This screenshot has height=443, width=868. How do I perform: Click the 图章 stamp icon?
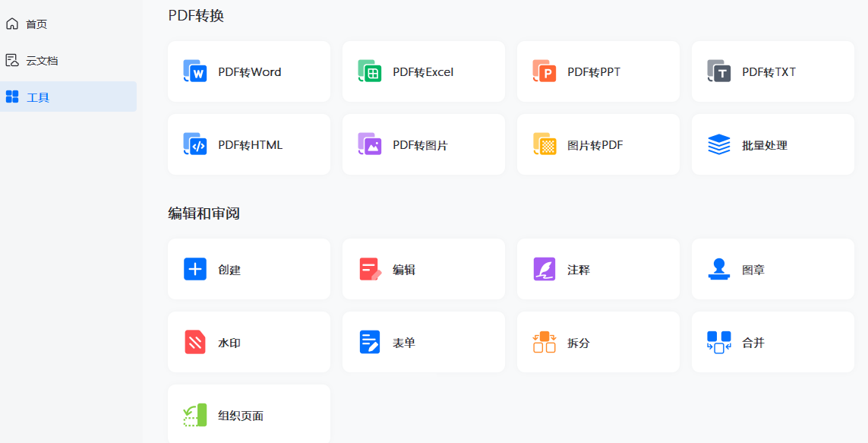(719, 269)
